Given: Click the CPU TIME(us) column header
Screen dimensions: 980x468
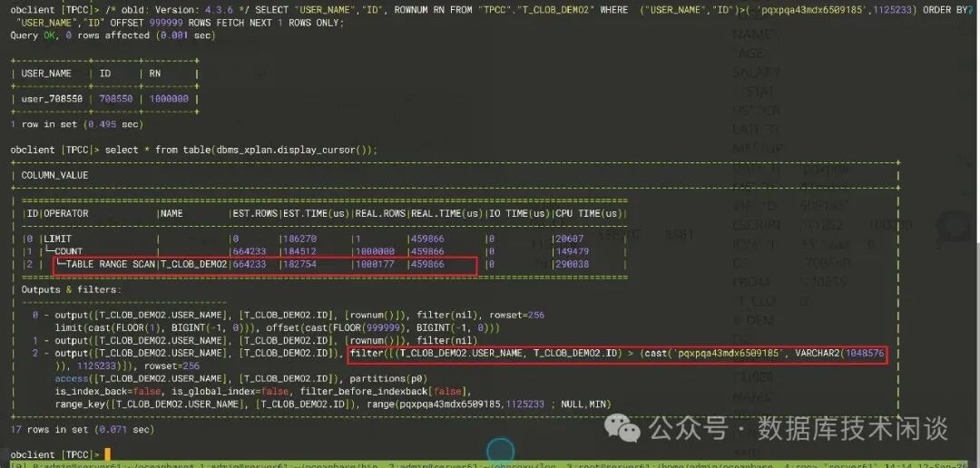Looking at the screenshot, I should (x=588, y=214).
